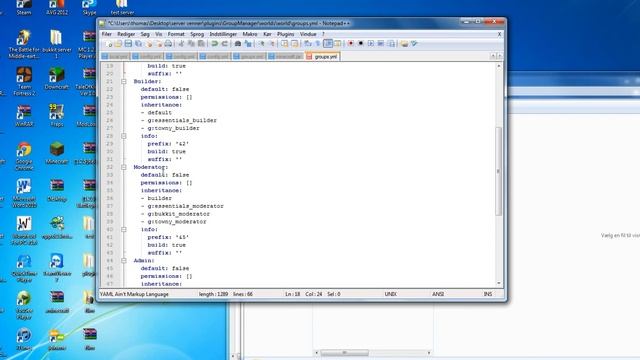640x360 pixels.
Task: Redo the edit via toolbar arrow
Action: click(224, 44)
